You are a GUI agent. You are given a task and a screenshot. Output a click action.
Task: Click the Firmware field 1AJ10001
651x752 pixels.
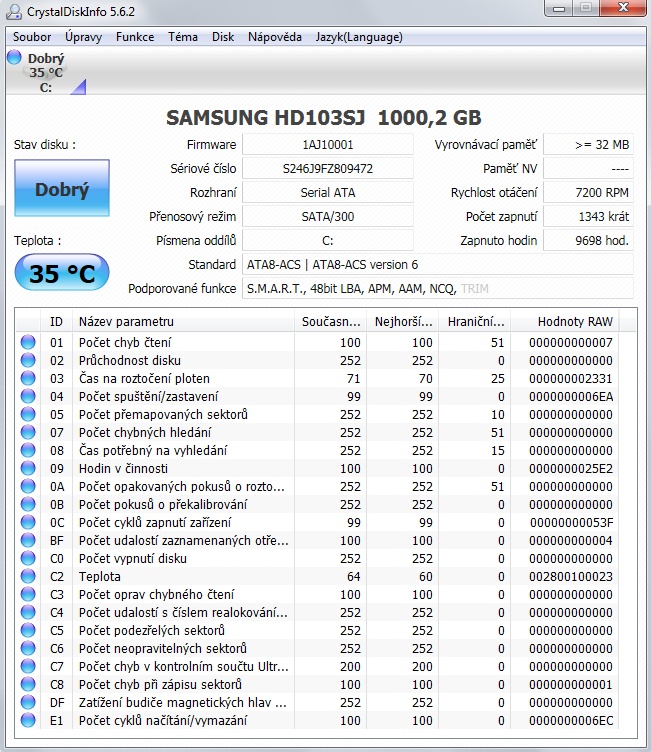[328, 144]
